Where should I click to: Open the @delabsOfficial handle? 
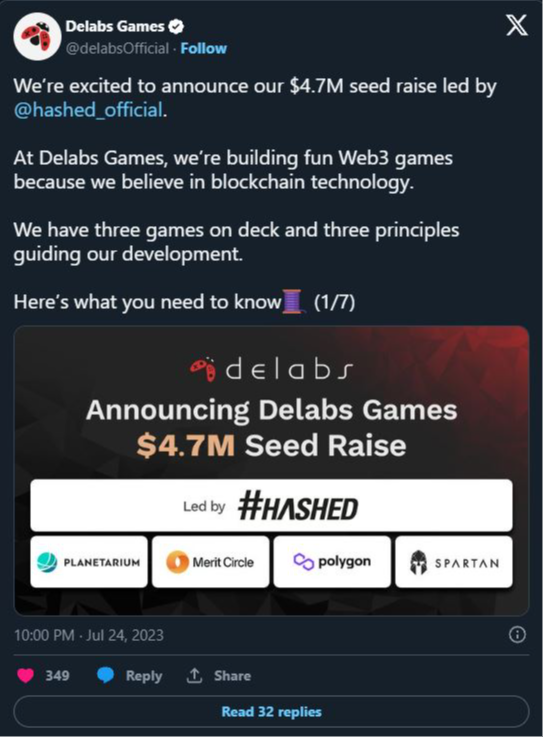click(x=117, y=48)
